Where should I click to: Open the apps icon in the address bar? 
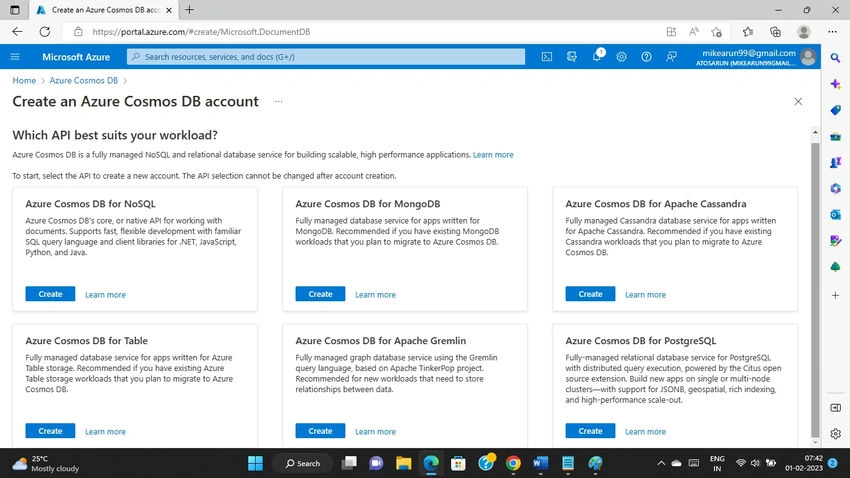(x=671, y=31)
